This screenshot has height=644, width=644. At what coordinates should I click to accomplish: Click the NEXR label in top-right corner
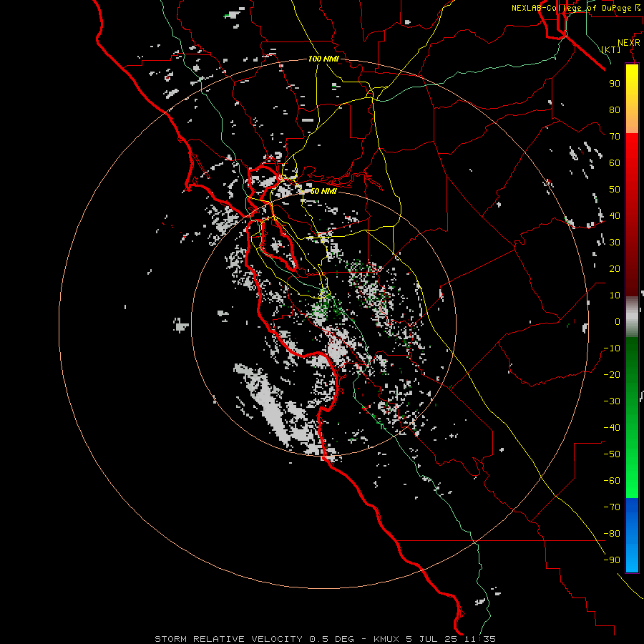pos(628,43)
